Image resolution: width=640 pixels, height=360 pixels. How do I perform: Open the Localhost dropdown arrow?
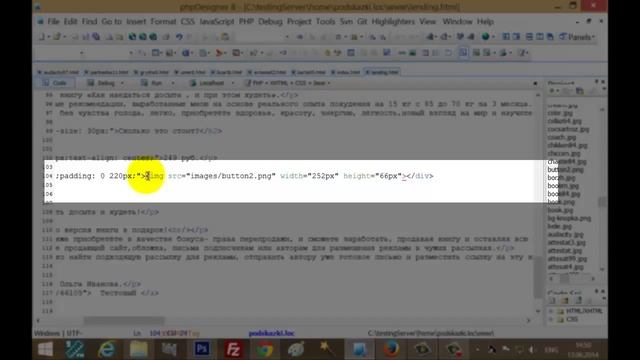(x=233, y=83)
